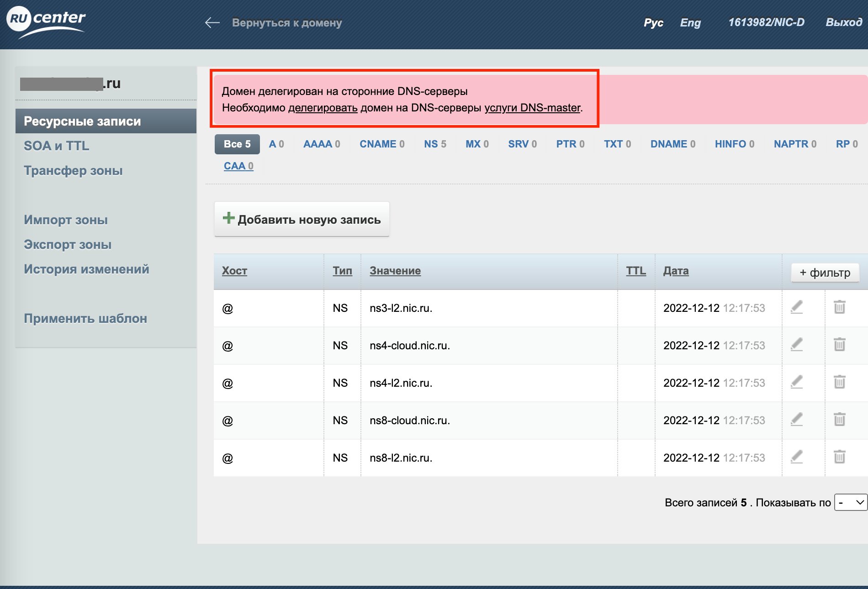This screenshot has height=589, width=868.
Task: Open account 1613982/NIC-D link
Action: 766,22
